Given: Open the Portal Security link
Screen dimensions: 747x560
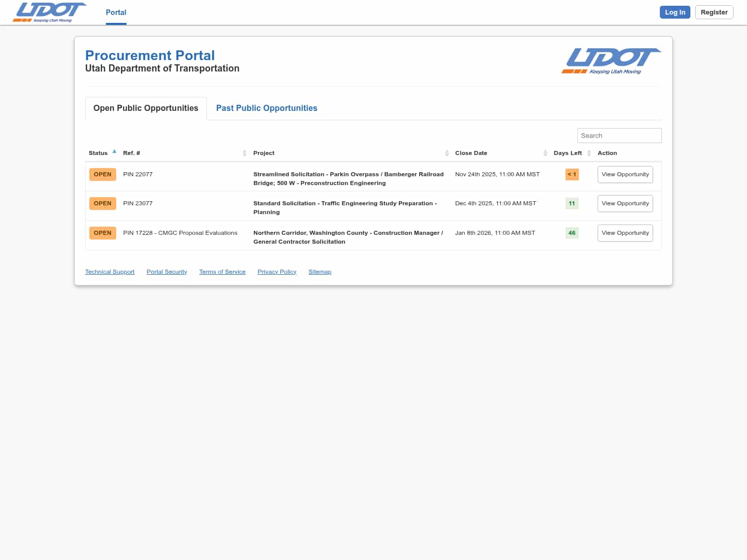Looking at the screenshot, I should 167,272.
